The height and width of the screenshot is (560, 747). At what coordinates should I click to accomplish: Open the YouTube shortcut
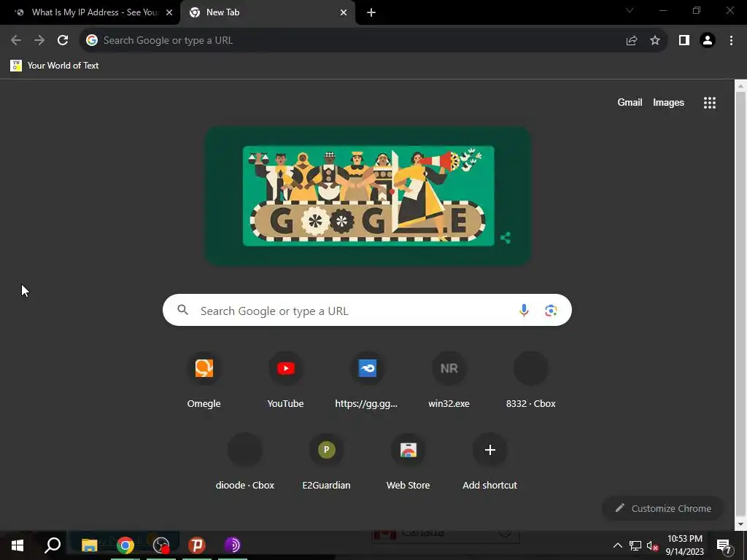[x=285, y=381]
